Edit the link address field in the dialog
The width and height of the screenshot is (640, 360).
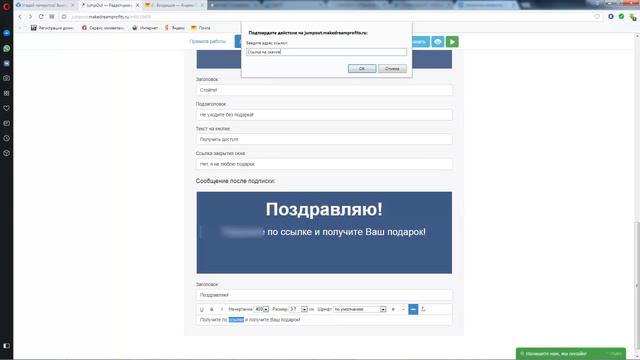pos(326,52)
